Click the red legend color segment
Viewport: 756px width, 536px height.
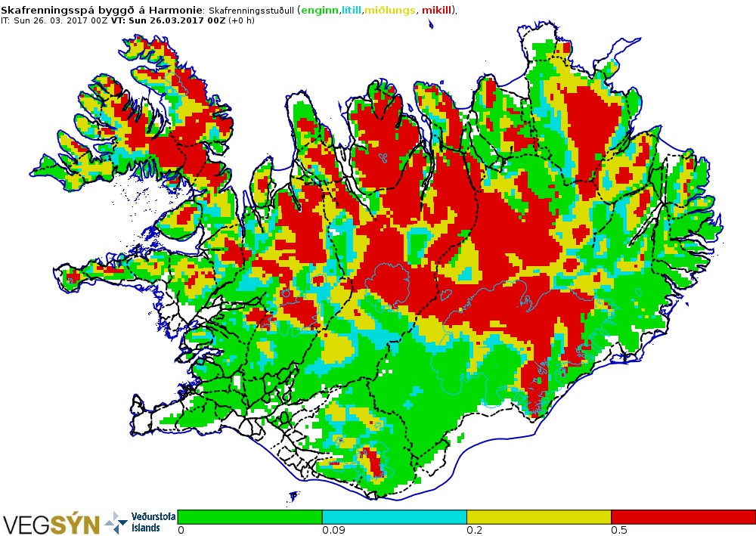click(x=683, y=516)
